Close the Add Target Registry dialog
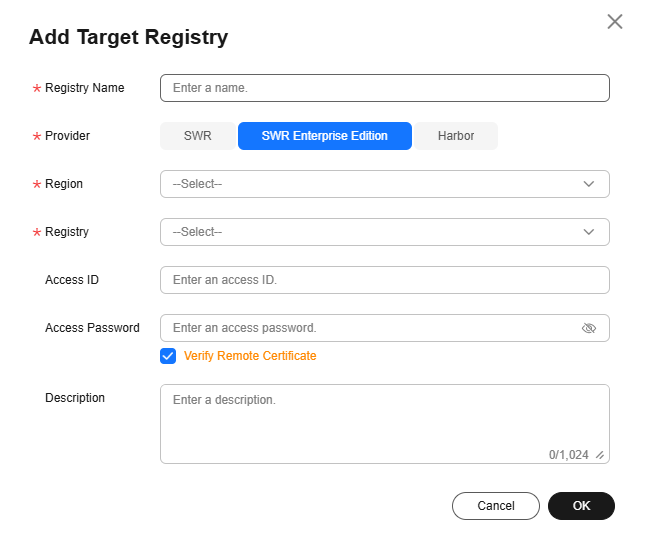 coord(615,21)
